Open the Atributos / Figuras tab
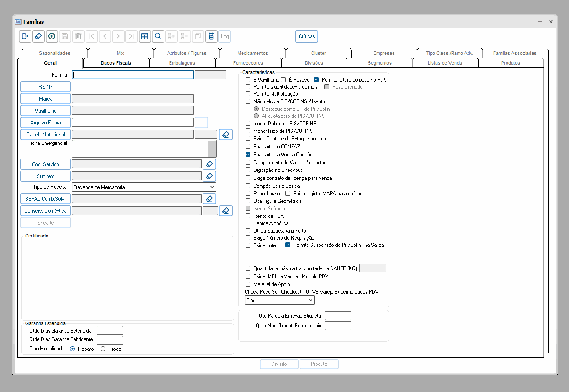This screenshot has width=569, height=392. (x=187, y=53)
